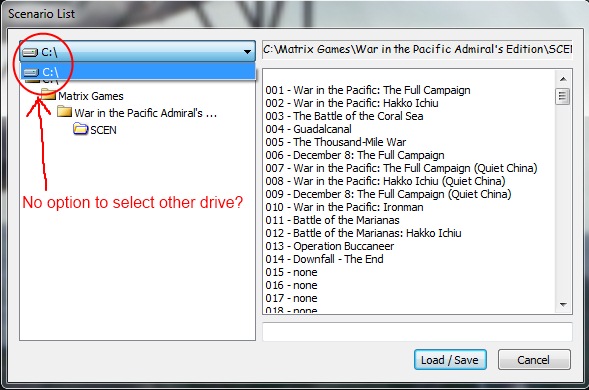Select 003 - The Battle of the Coral Sea
The image size is (589, 390).
point(344,116)
